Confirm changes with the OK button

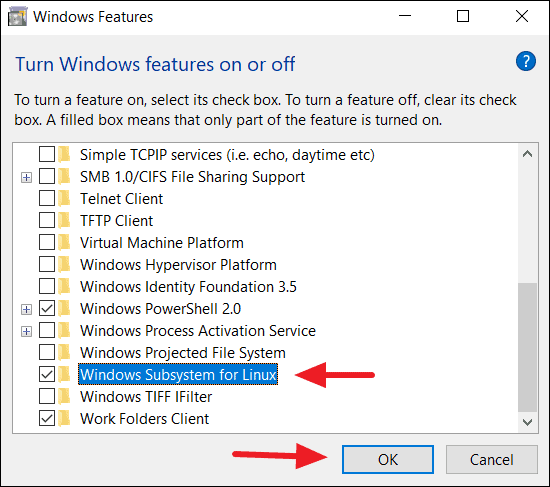[x=388, y=460]
